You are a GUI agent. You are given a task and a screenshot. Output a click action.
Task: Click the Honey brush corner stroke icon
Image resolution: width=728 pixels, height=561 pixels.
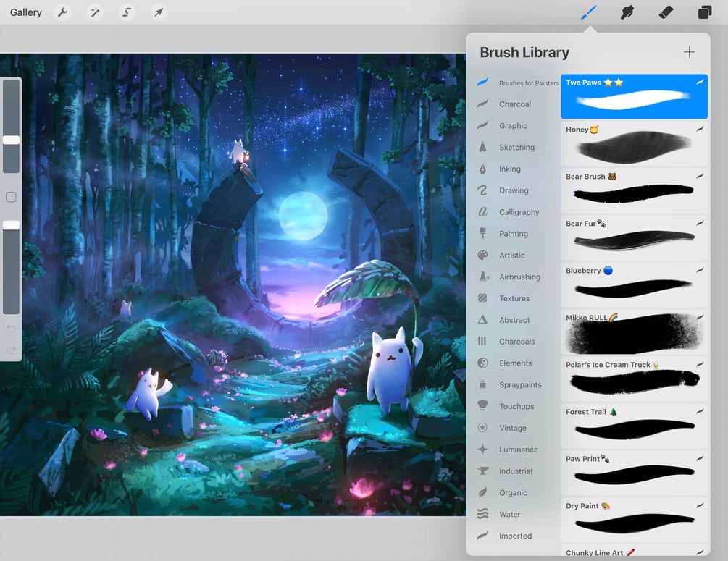point(700,129)
